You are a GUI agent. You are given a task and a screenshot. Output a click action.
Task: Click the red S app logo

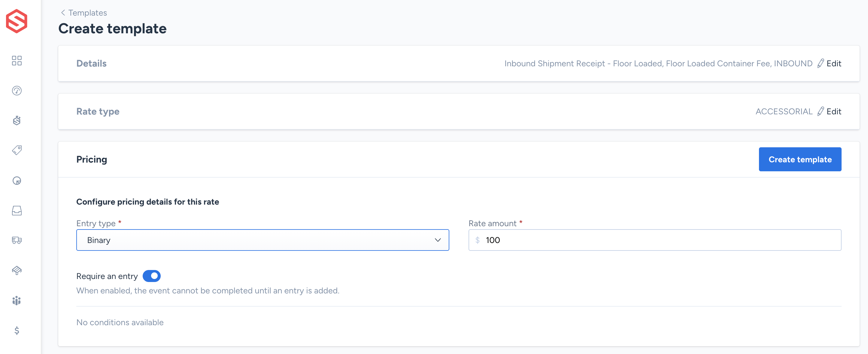(17, 21)
